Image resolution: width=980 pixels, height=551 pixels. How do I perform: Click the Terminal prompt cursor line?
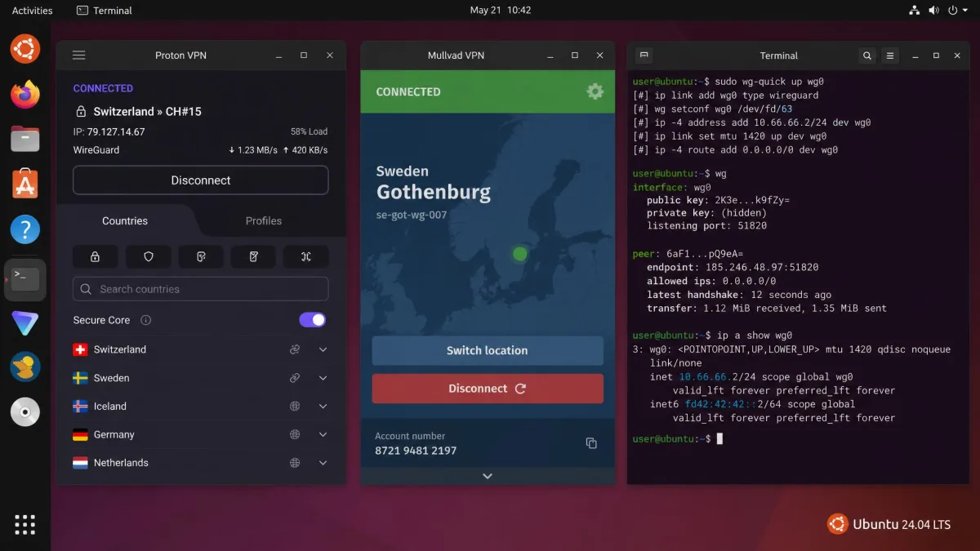pos(678,439)
